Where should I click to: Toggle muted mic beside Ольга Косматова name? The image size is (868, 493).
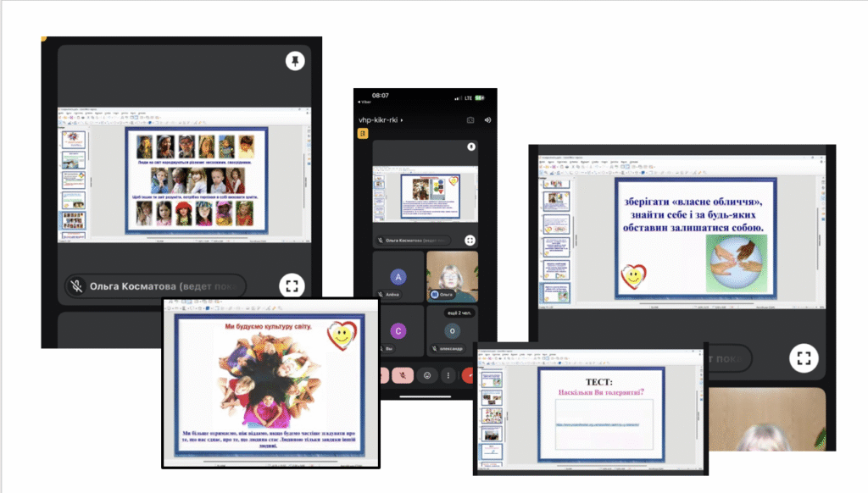coord(76,286)
